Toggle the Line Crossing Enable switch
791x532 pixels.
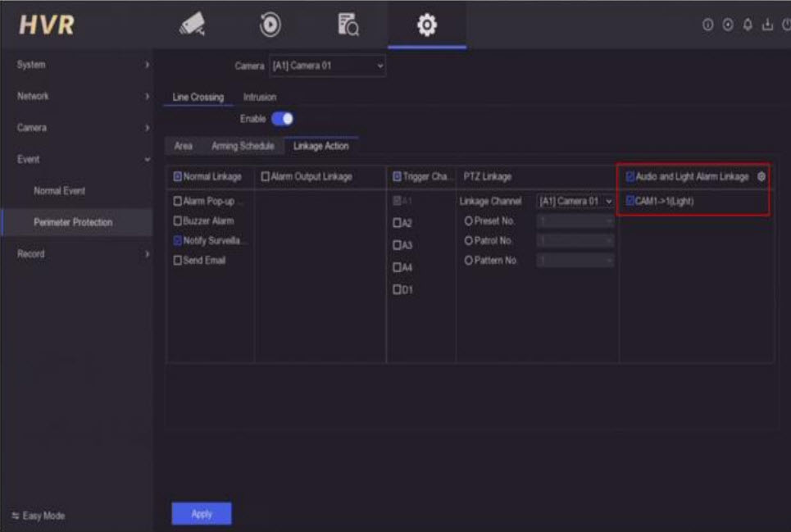pos(282,120)
